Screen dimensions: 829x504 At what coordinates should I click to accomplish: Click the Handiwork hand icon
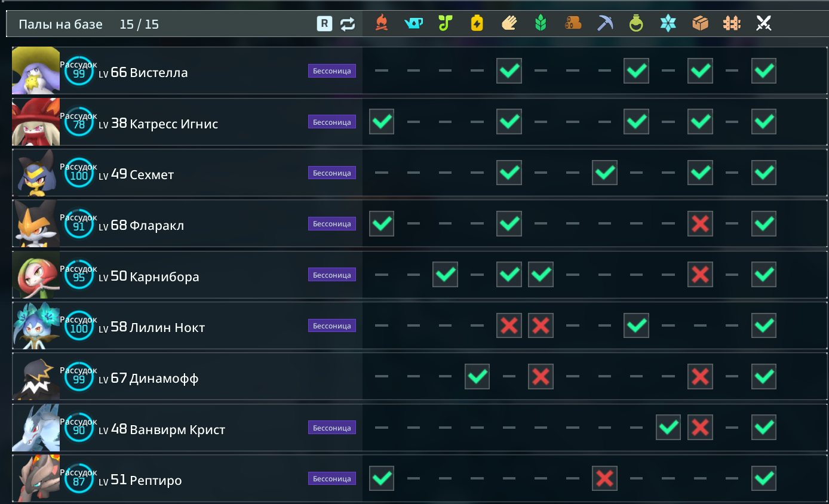pos(509,23)
